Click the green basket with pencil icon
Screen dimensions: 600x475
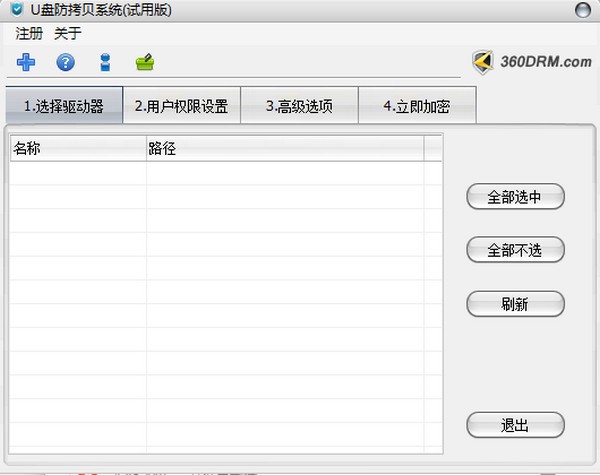point(145,62)
